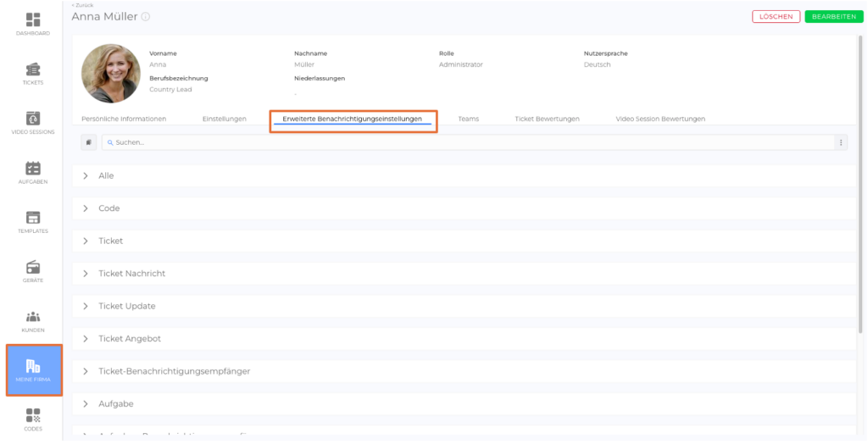Open Codes in the sidebar

point(33,416)
